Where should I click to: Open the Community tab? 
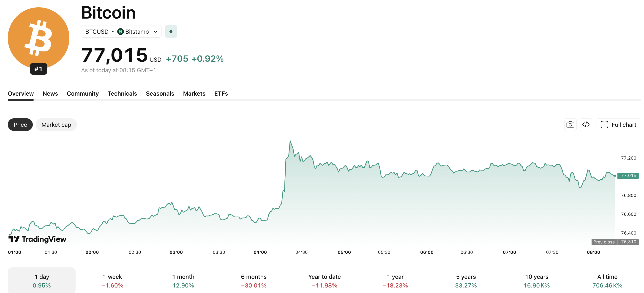click(x=83, y=94)
